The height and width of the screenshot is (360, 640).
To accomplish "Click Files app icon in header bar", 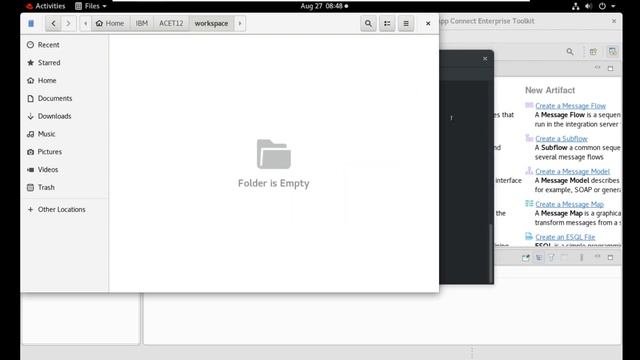I will [31, 24].
